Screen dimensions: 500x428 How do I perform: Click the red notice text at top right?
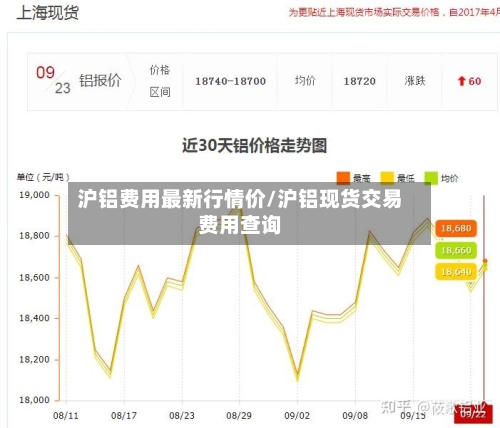[x=394, y=12]
